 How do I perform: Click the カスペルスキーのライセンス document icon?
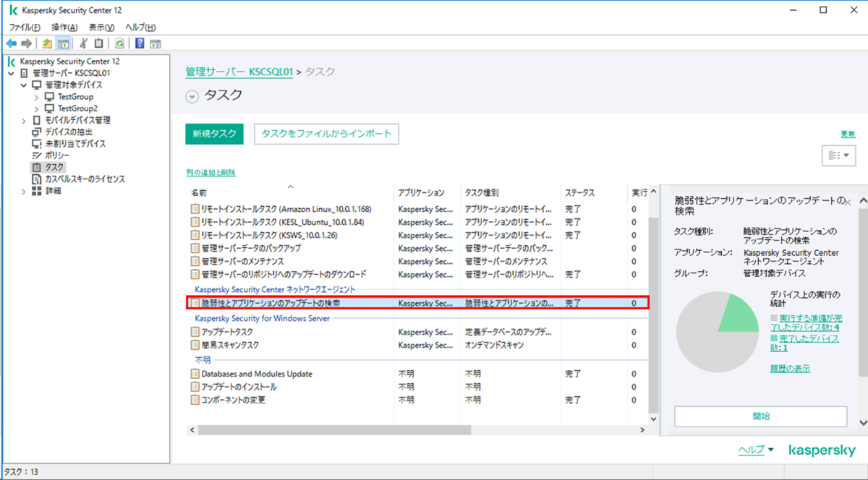tap(37, 179)
